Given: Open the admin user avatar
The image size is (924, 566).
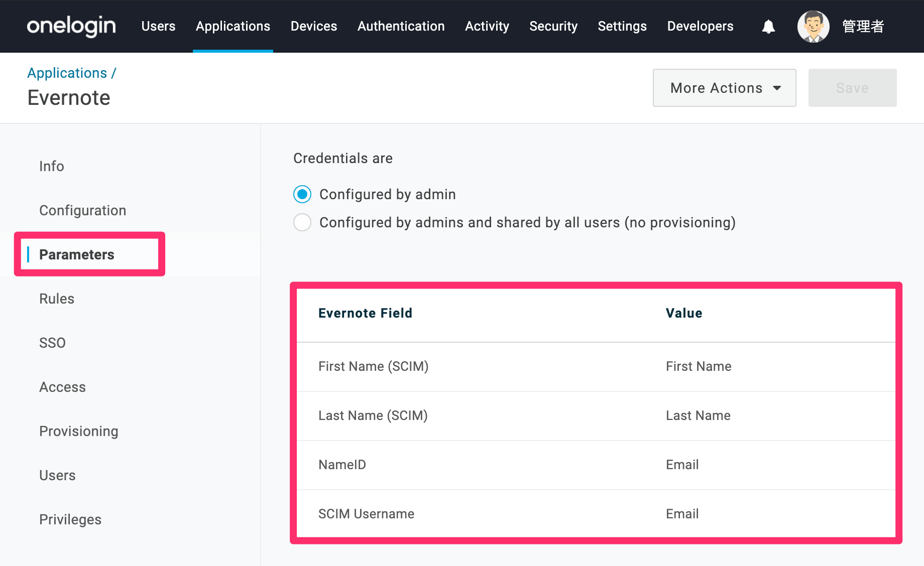Looking at the screenshot, I should coord(813,27).
